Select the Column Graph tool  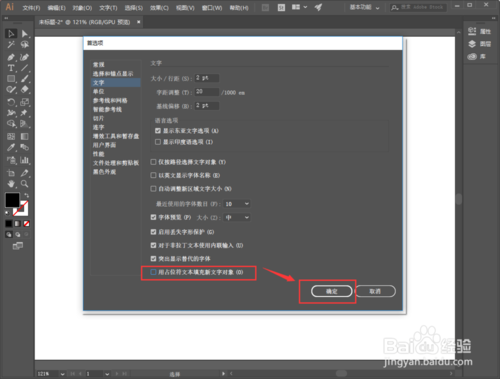(x=24, y=160)
